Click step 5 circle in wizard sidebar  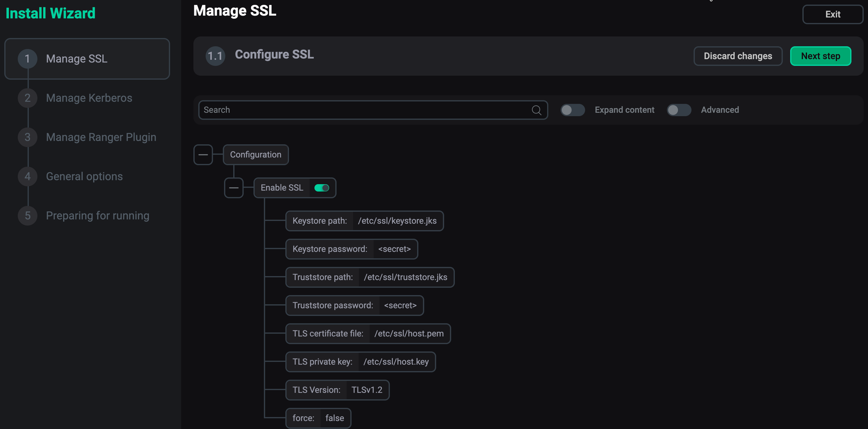[x=28, y=216]
